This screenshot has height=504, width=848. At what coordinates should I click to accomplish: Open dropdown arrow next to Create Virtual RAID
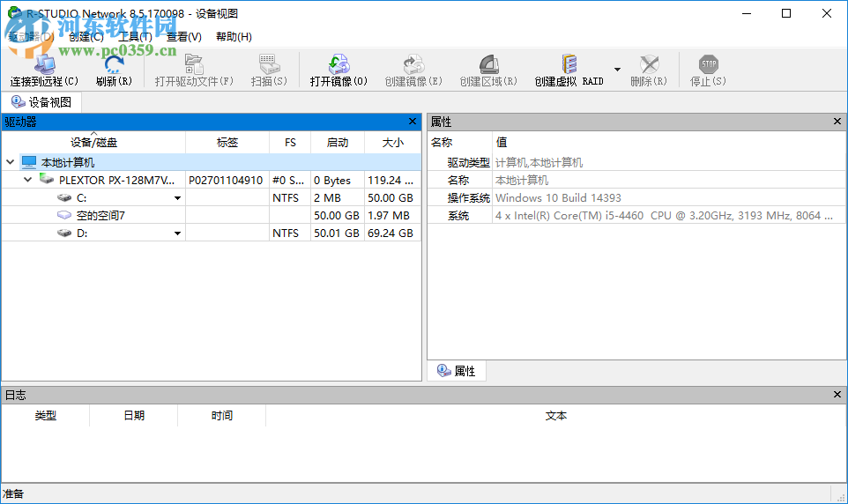(617, 70)
